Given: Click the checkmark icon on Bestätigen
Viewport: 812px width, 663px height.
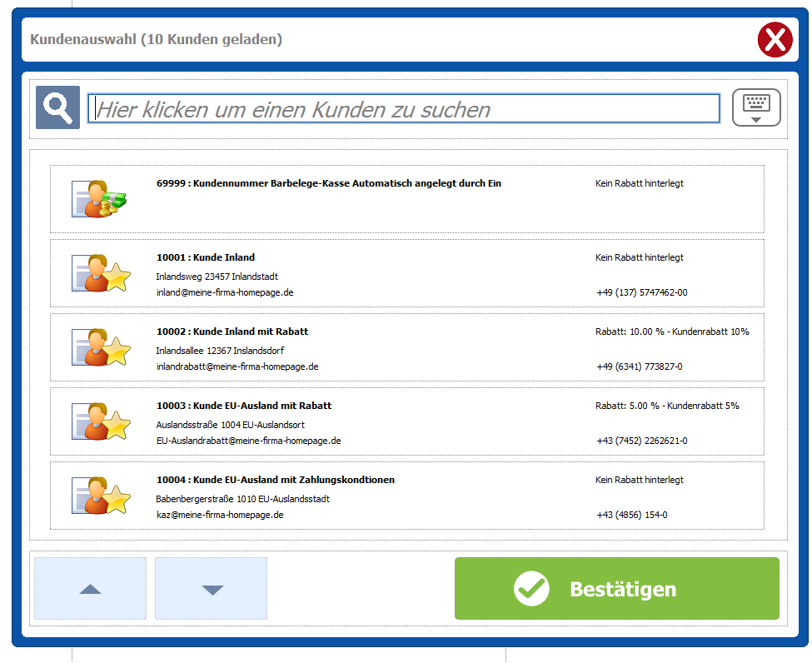Looking at the screenshot, I should pyautogui.click(x=531, y=589).
